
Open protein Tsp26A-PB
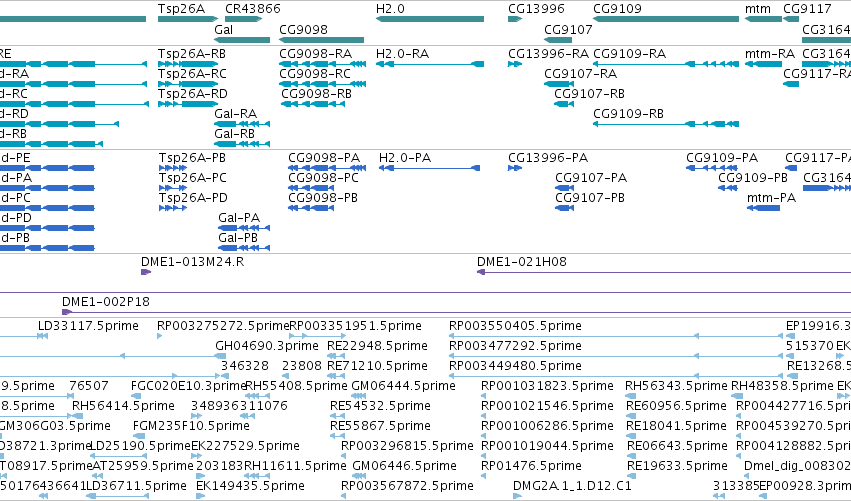[x=192, y=158]
